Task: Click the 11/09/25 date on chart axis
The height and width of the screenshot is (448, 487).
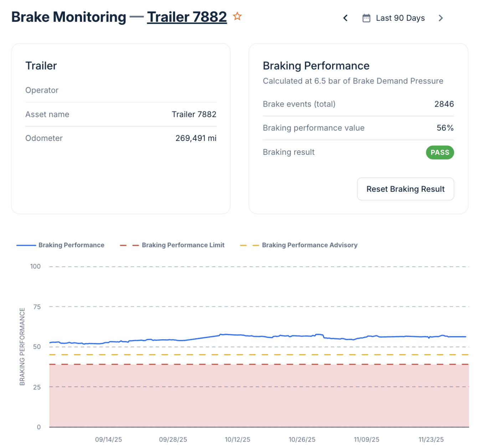Action: [x=366, y=439]
